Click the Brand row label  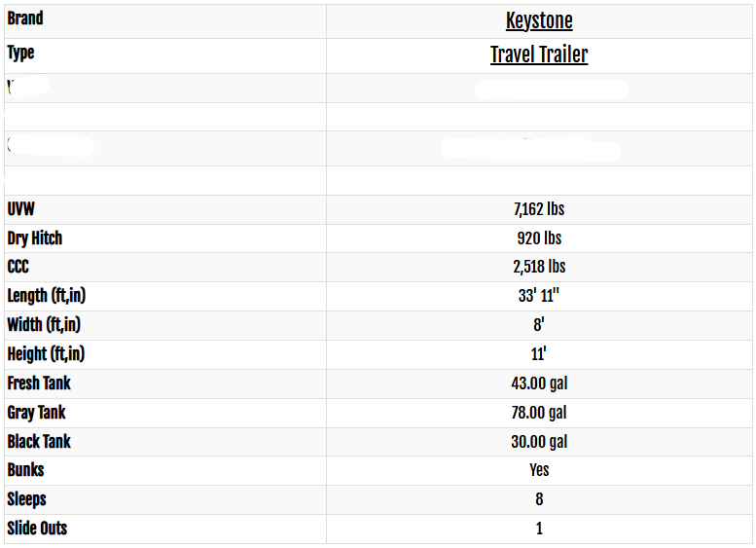pyautogui.click(x=25, y=18)
